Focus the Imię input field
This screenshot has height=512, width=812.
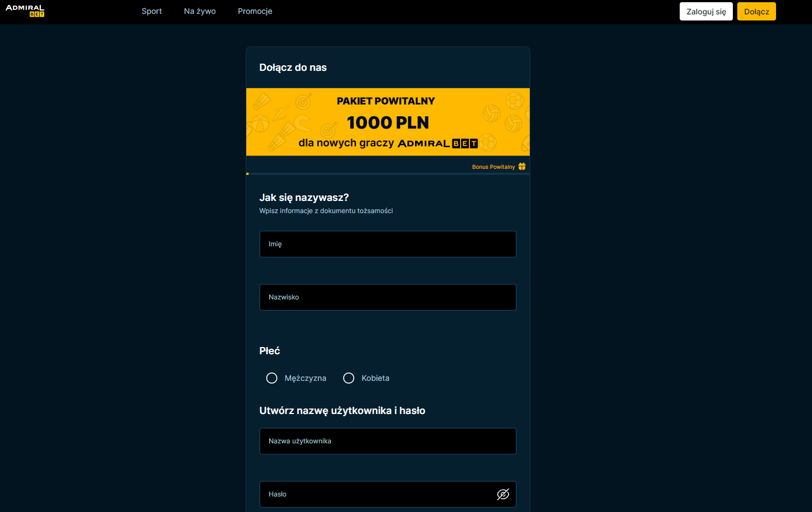tap(387, 244)
